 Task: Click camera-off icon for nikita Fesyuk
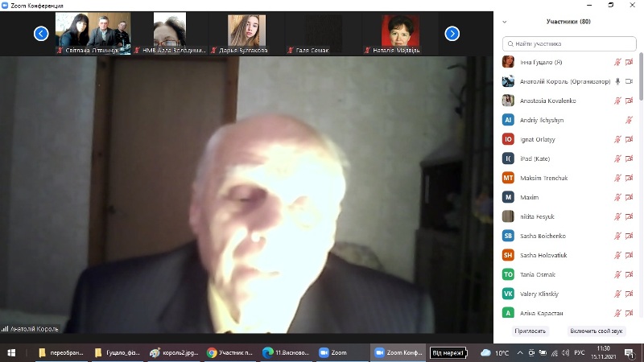click(x=629, y=216)
